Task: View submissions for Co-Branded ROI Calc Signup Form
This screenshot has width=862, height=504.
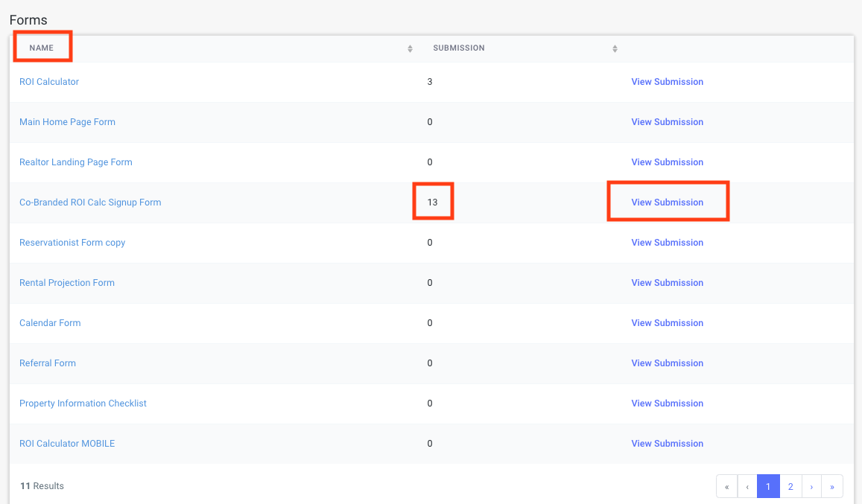Action: 667,202
